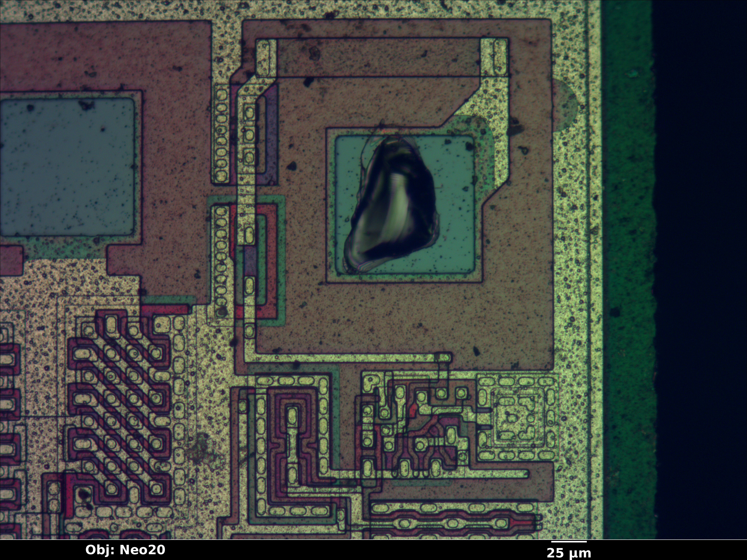Click the '25 µm' scale text
The image size is (747, 560).
(x=569, y=553)
